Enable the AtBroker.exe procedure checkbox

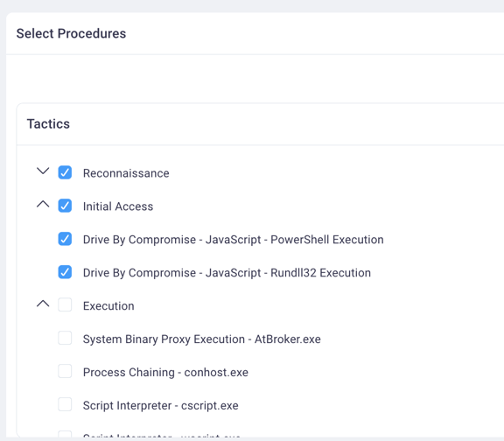pyautogui.click(x=65, y=338)
